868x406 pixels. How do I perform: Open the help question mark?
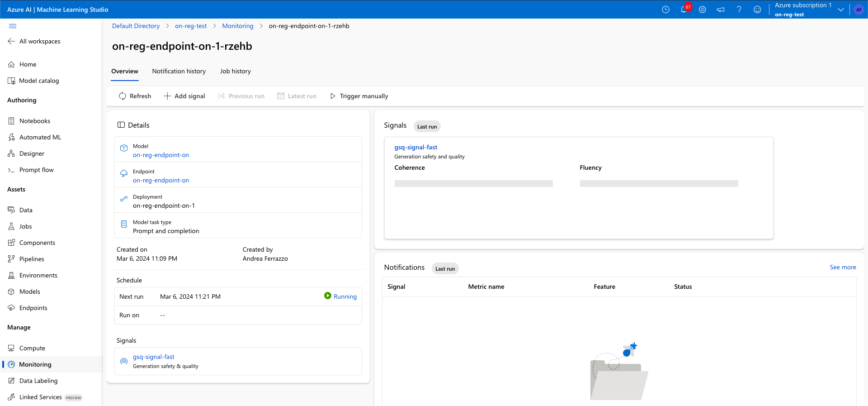[739, 10]
